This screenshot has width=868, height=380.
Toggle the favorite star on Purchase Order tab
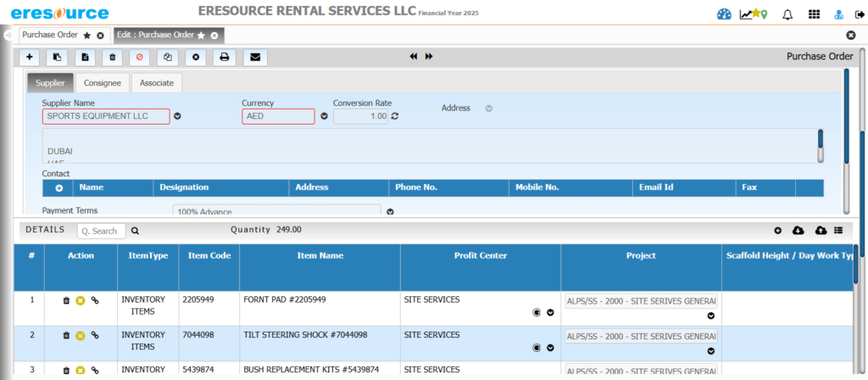(87, 36)
